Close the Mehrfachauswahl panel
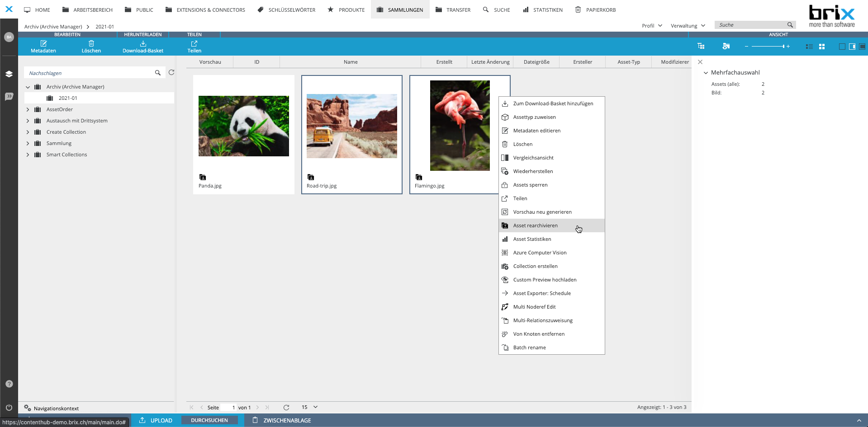This screenshot has width=868, height=427. point(700,62)
